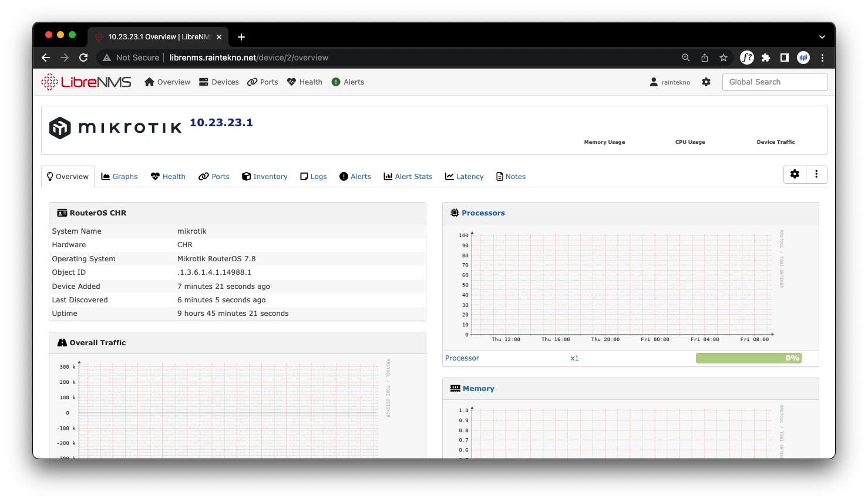Click the LibreNMS logo

[x=86, y=82]
